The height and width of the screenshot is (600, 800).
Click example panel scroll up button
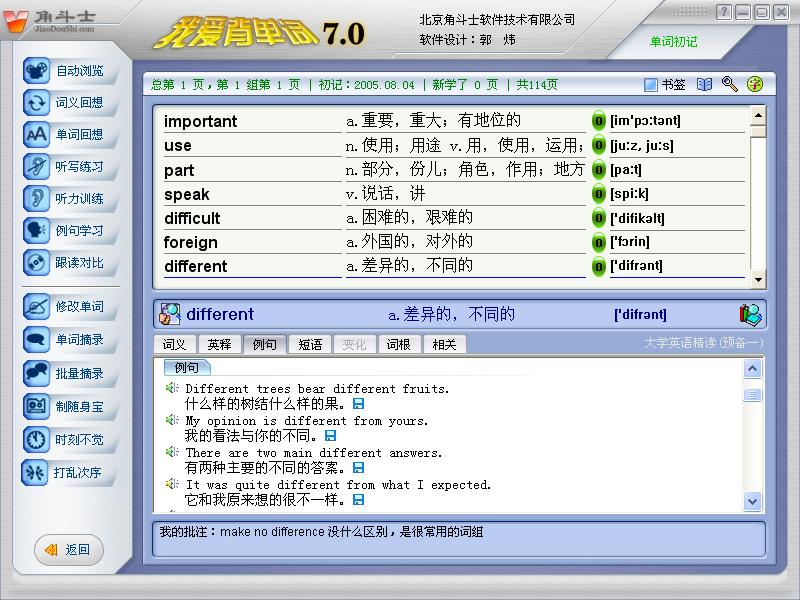[753, 369]
